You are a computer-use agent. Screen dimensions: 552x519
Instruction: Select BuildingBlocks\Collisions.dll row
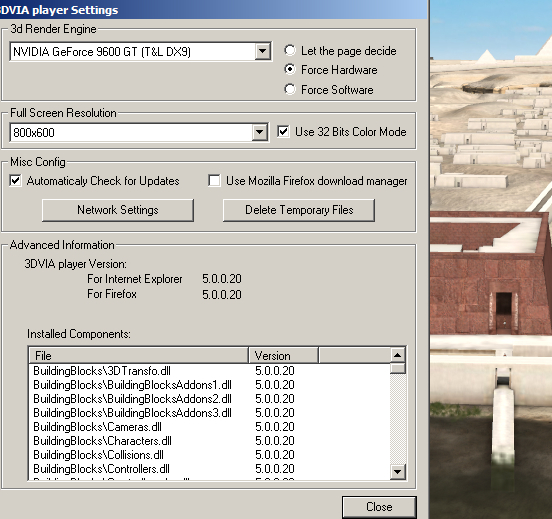[209, 455]
